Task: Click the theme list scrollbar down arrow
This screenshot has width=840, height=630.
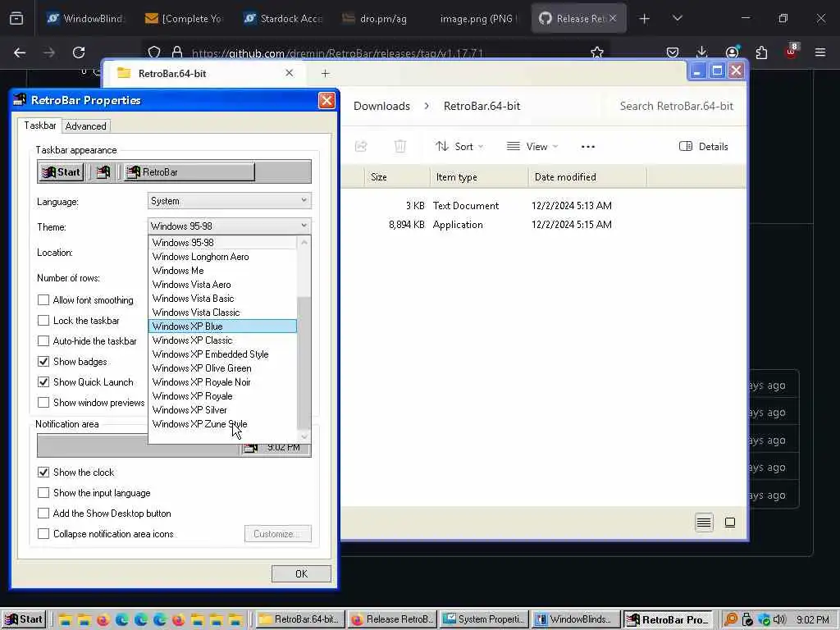Action: 304,436
